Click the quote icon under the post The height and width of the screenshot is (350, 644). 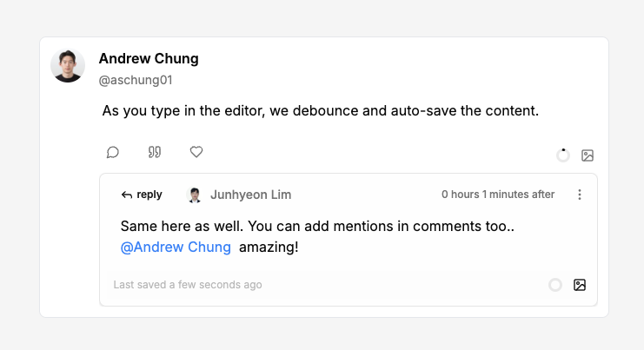click(155, 153)
